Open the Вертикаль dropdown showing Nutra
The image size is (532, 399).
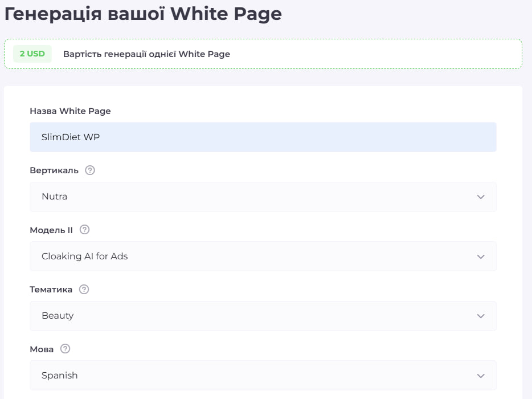click(263, 197)
